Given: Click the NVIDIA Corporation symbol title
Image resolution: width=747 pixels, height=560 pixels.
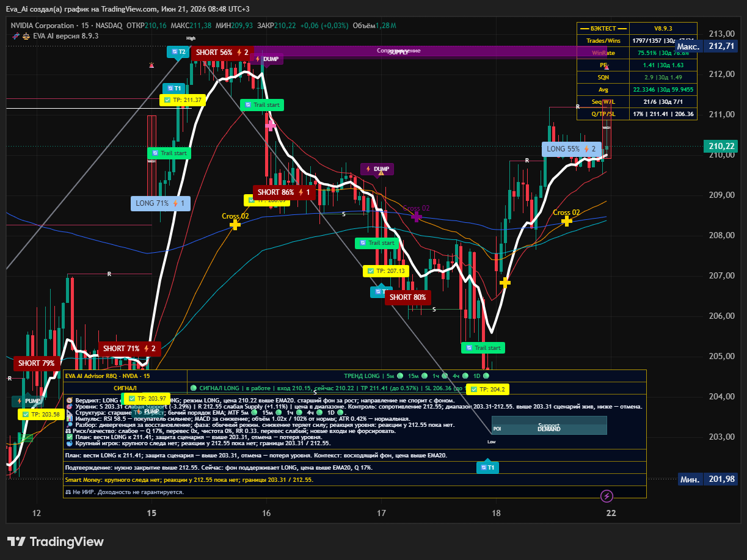Looking at the screenshot, I should pyautogui.click(x=43, y=26).
